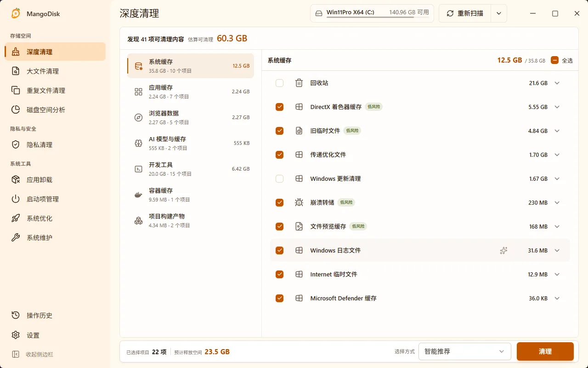Click the bug icon beside 崩溃转储

click(299, 203)
